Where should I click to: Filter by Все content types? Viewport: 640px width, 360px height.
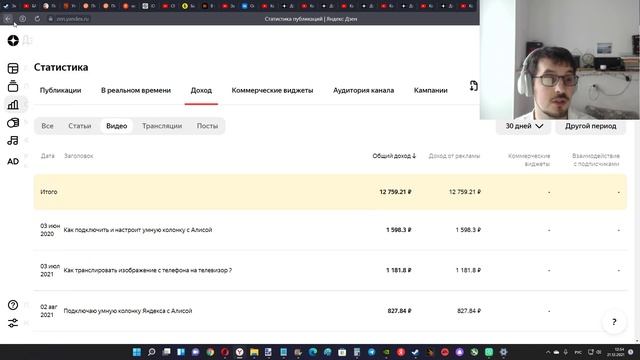click(47, 126)
